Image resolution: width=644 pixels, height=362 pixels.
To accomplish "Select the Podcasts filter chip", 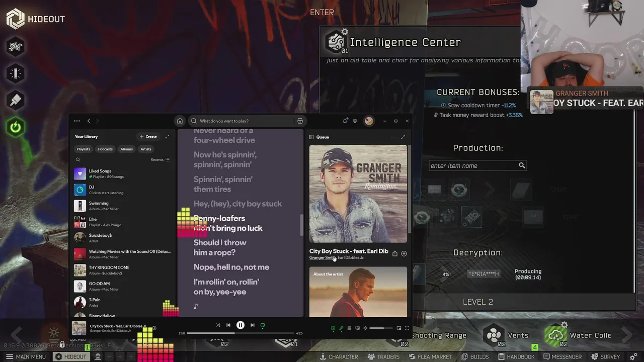I will (105, 149).
